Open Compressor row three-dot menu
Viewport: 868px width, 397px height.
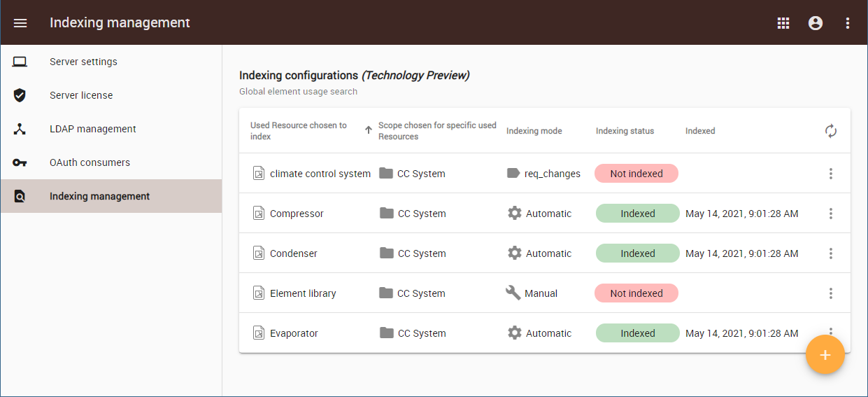pyautogui.click(x=831, y=214)
